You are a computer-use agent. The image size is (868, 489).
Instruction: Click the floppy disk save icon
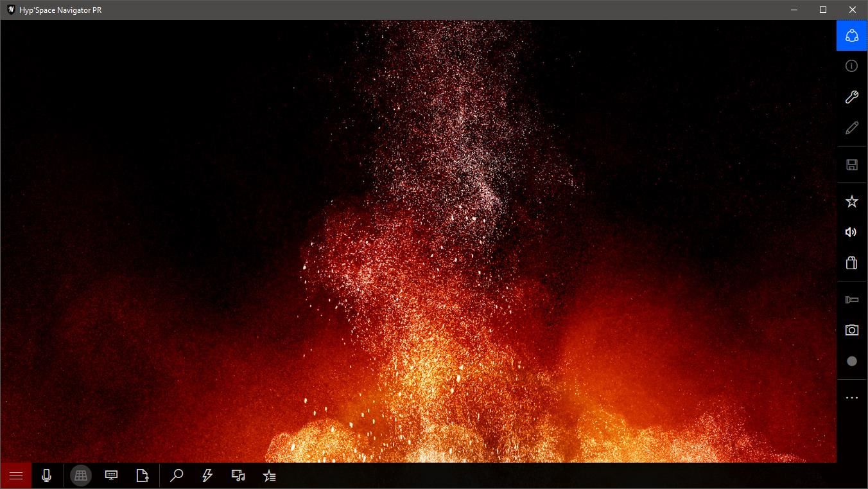coord(852,164)
